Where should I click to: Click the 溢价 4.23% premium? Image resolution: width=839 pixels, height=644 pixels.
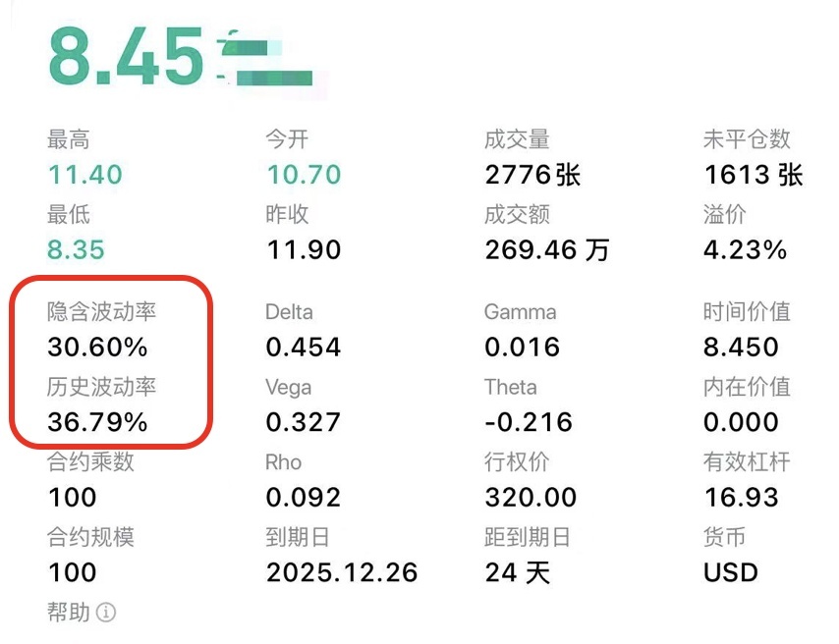[x=745, y=250]
